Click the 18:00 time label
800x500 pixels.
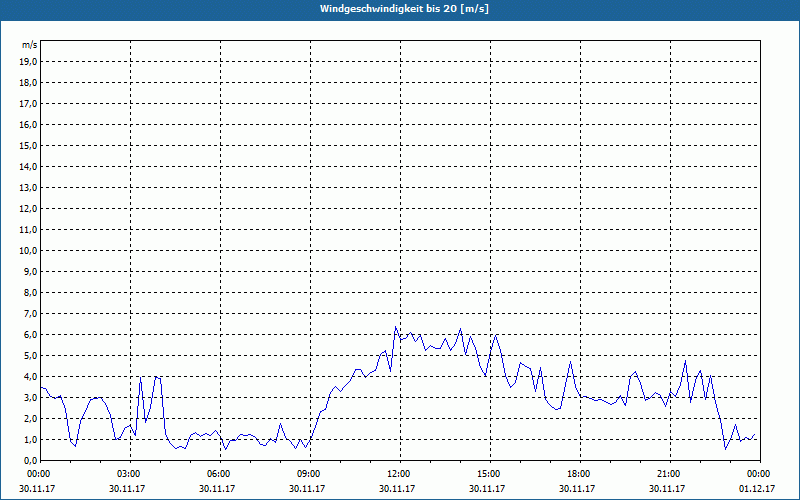(x=580, y=474)
